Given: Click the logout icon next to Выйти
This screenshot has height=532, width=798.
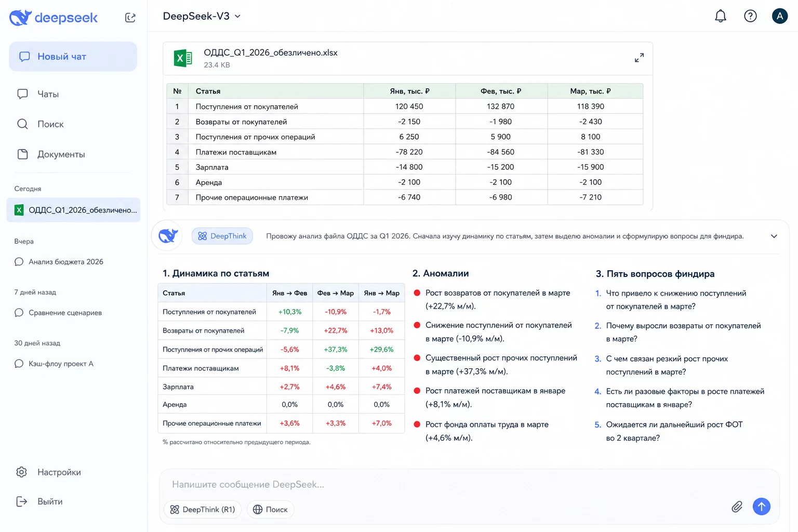Looking at the screenshot, I should [22, 501].
